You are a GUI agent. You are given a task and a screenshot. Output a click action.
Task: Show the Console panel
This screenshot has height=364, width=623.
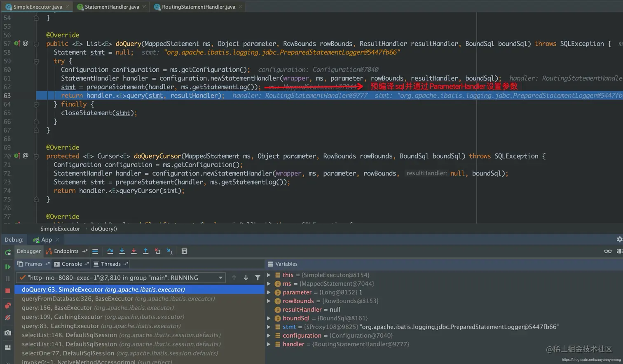(72, 264)
